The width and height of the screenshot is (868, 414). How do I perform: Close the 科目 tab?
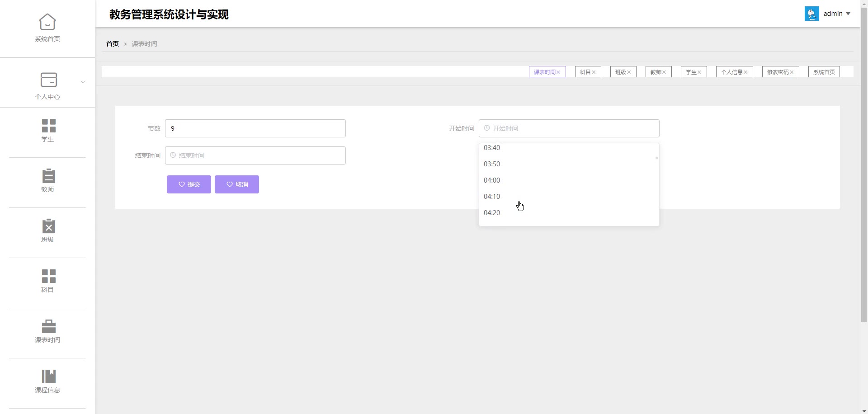594,72
